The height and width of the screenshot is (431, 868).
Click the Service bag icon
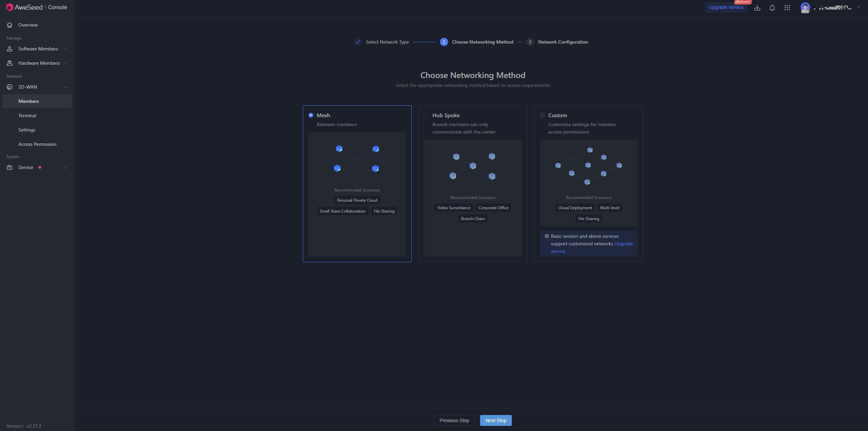10,167
